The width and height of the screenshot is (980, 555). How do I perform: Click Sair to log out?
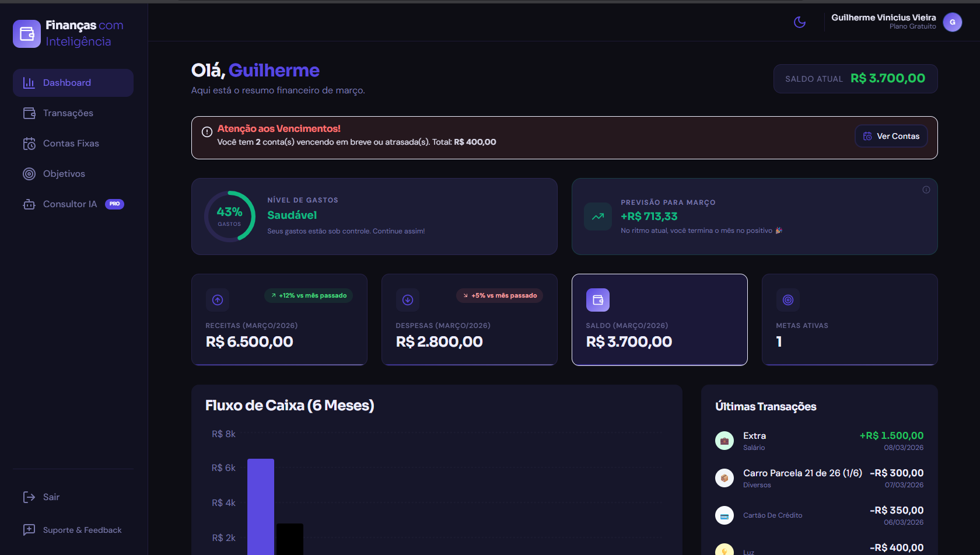[50, 497]
